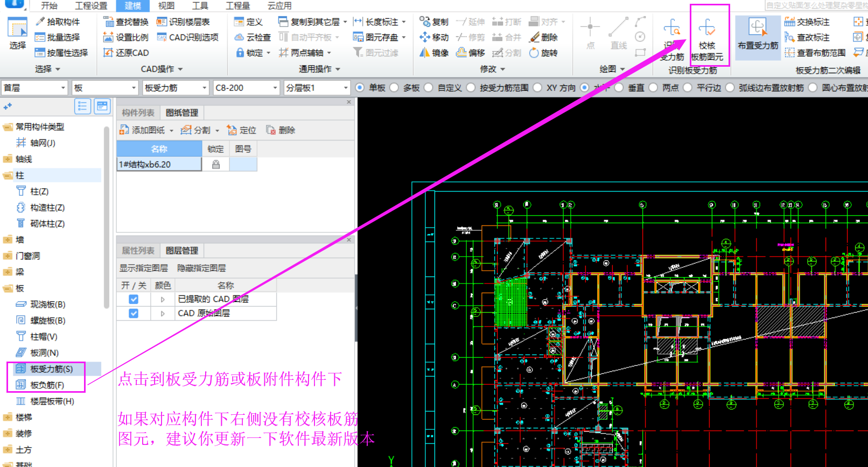Open the 开始 ribbon tab

(49, 5)
